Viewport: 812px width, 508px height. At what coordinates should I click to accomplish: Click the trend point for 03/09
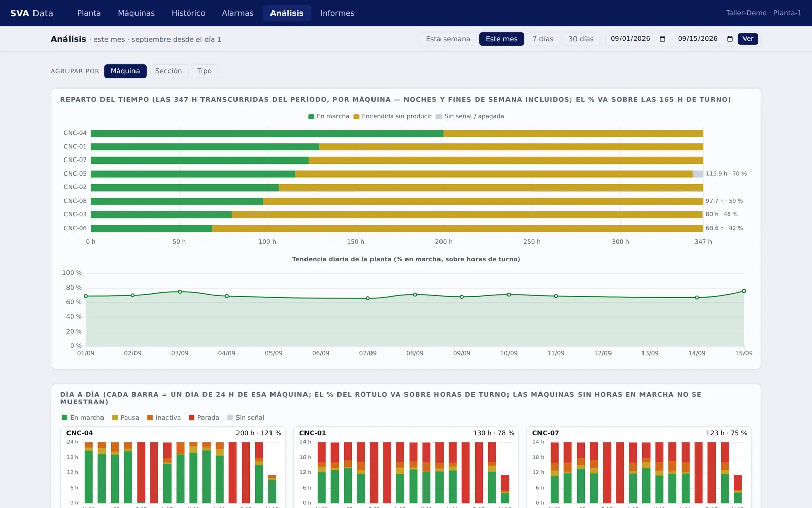tap(180, 292)
